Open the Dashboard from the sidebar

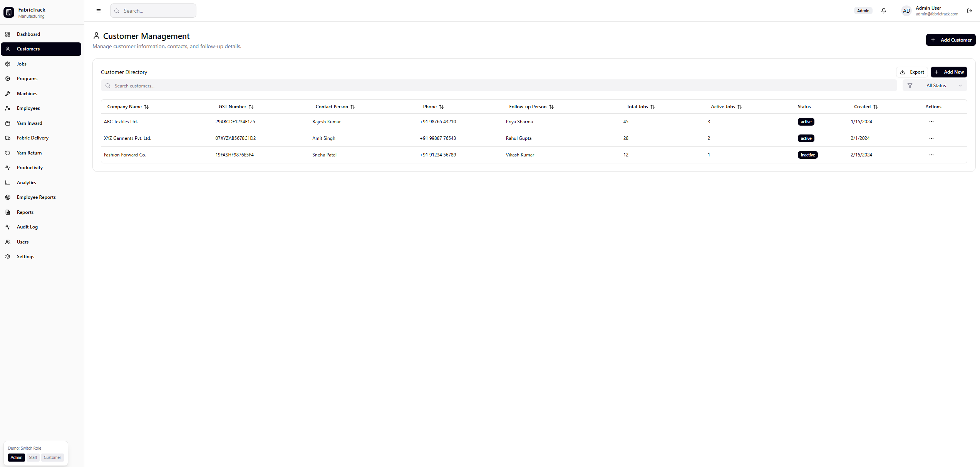pyautogui.click(x=28, y=34)
